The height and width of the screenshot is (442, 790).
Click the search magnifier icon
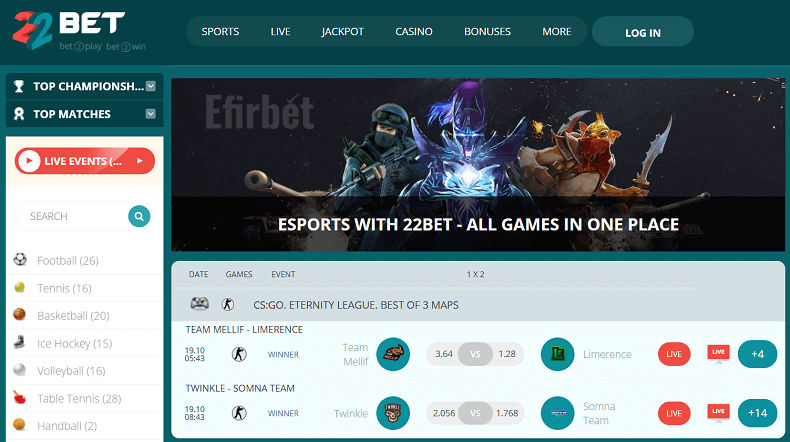click(139, 216)
